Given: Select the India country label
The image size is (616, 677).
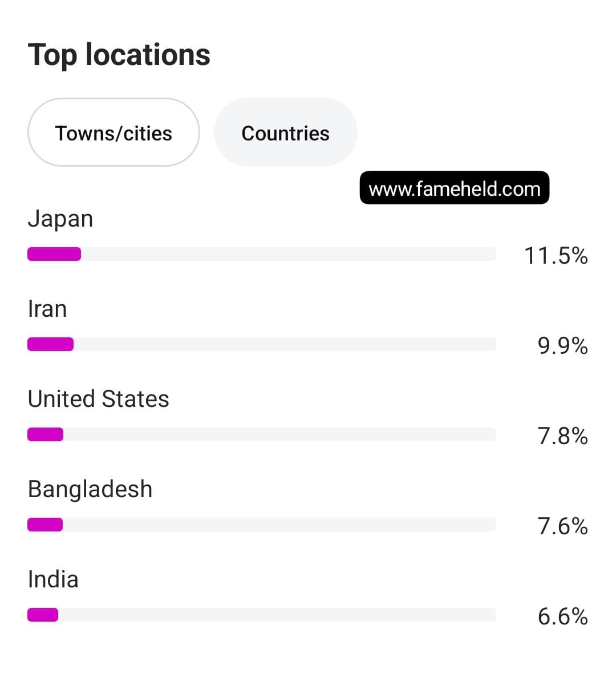Looking at the screenshot, I should click(x=53, y=579).
